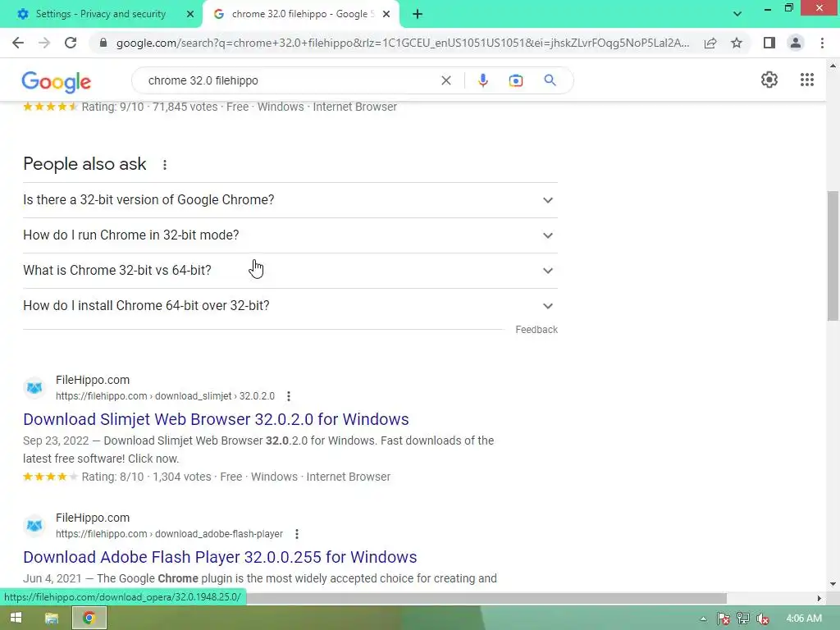
Task: Click 'Rating: 9/10 · 71,845 votes' text
Action: (149, 107)
